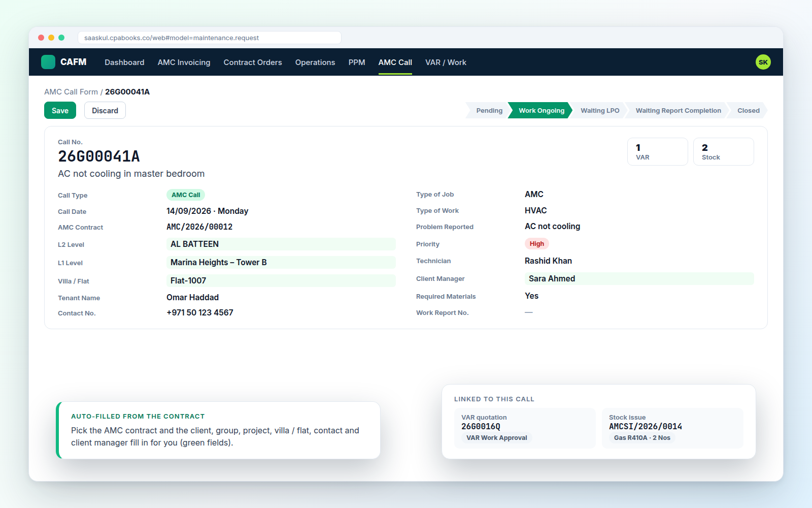812x508 pixels.
Task: Open VAR quotation 26G0016Q card
Action: pyautogui.click(x=525, y=428)
